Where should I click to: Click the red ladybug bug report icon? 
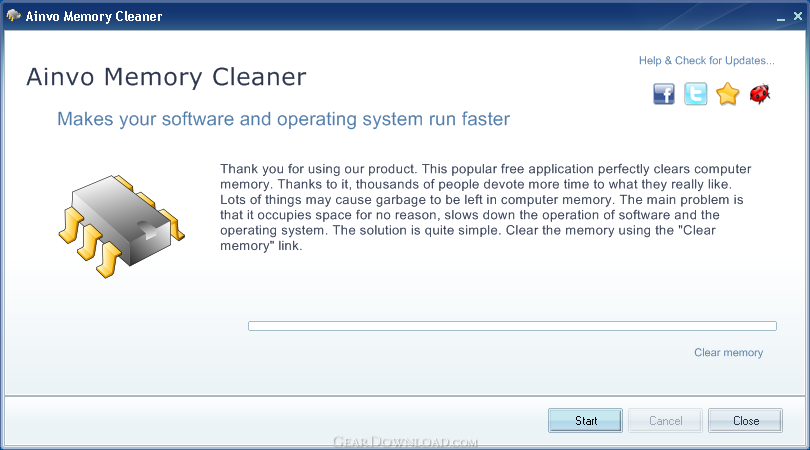pos(759,94)
